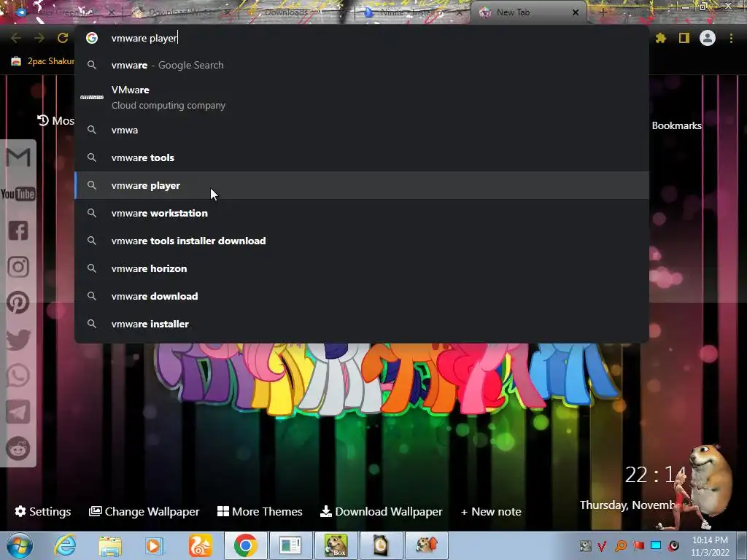747x560 pixels.
Task: Open WhatsApp from the left sidebar
Action: 18,376
